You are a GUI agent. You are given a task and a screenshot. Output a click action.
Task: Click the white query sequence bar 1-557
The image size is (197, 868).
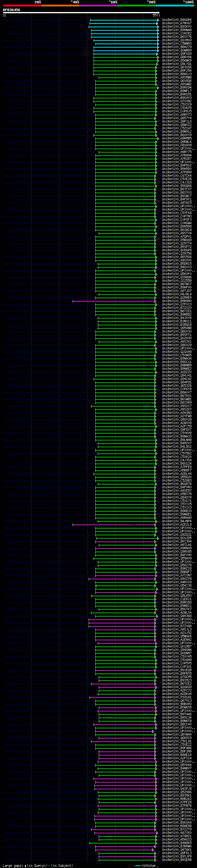[81, 12]
